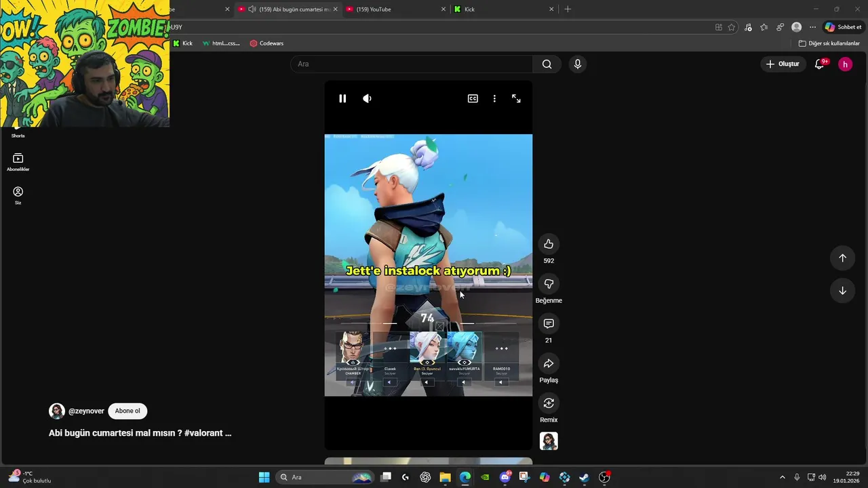This screenshot has height=488, width=868.
Task: Expand the Short to fullscreen
Action: coord(516,98)
